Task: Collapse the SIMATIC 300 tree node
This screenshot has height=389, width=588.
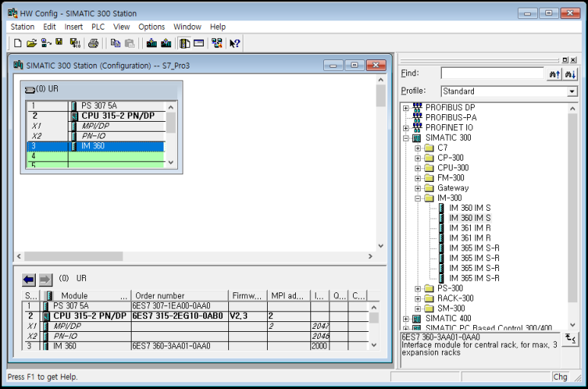Action: 405,138
